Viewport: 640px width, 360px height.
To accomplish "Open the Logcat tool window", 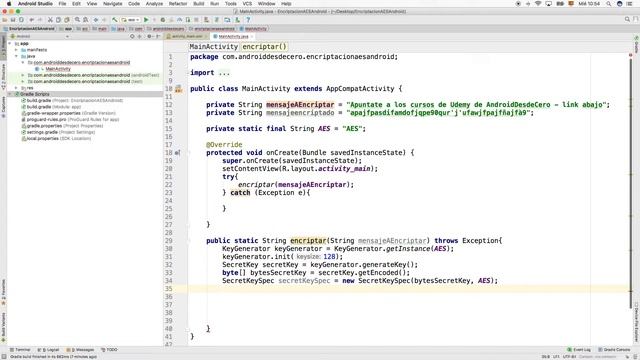I will [x=48, y=350].
